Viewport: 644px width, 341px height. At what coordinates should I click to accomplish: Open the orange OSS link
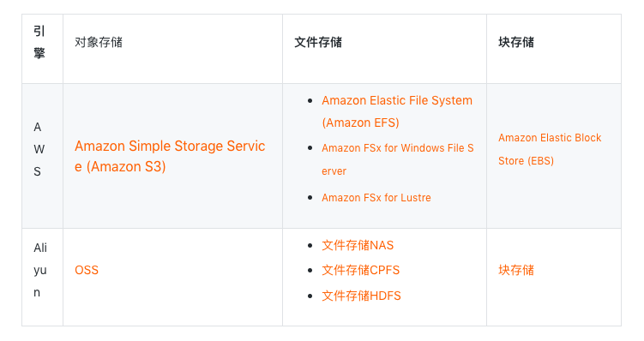(x=87, y=270)
